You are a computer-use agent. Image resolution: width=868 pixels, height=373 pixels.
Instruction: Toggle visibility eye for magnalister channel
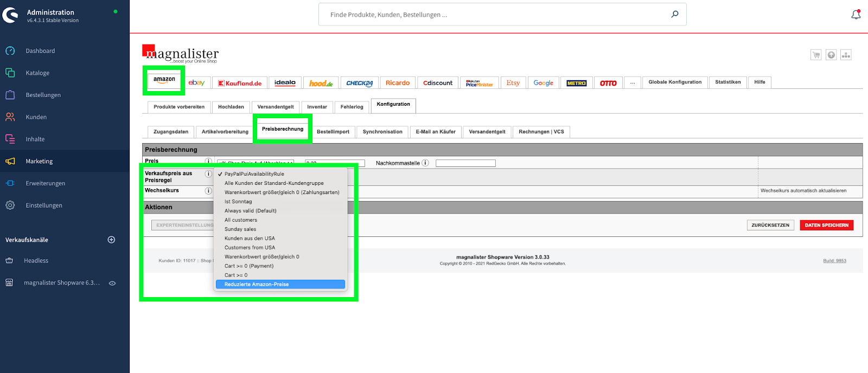(112, 283)
